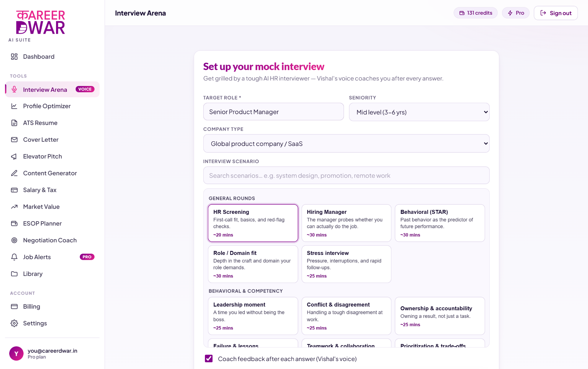
Task: Open the Seniority dropdown
Action: [419, 112]
